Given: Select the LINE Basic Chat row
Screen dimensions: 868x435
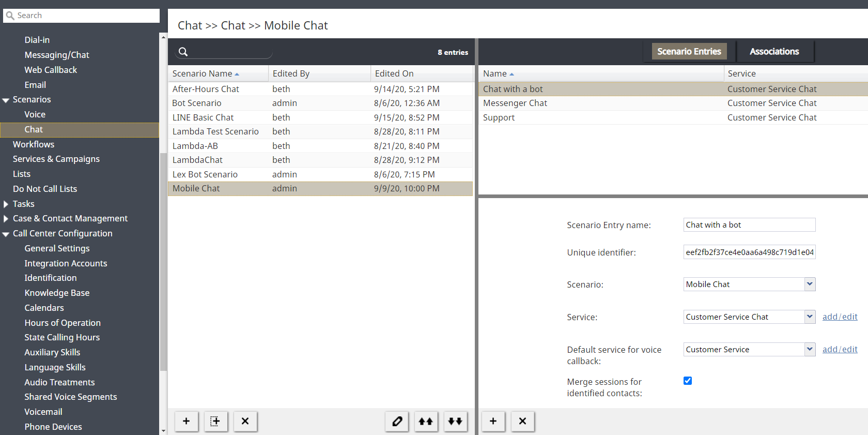Looking at the screenshot, I should (320, 117).
